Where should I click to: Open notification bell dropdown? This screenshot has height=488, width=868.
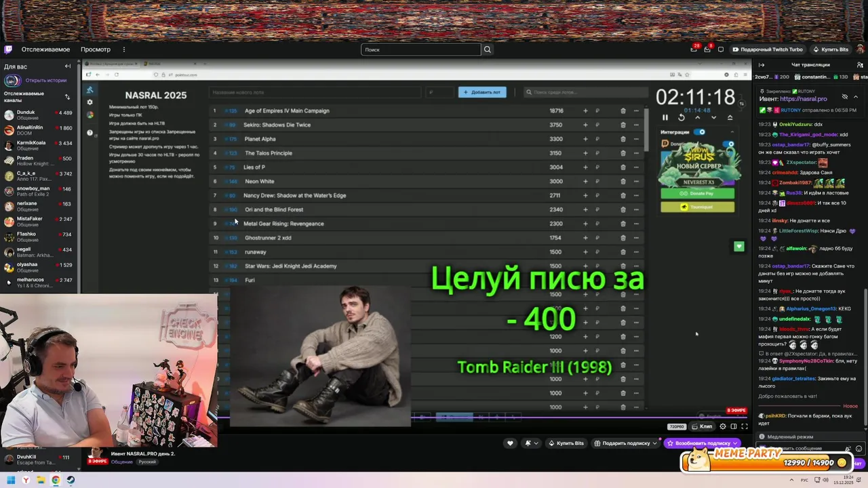[x=532, y=443]
